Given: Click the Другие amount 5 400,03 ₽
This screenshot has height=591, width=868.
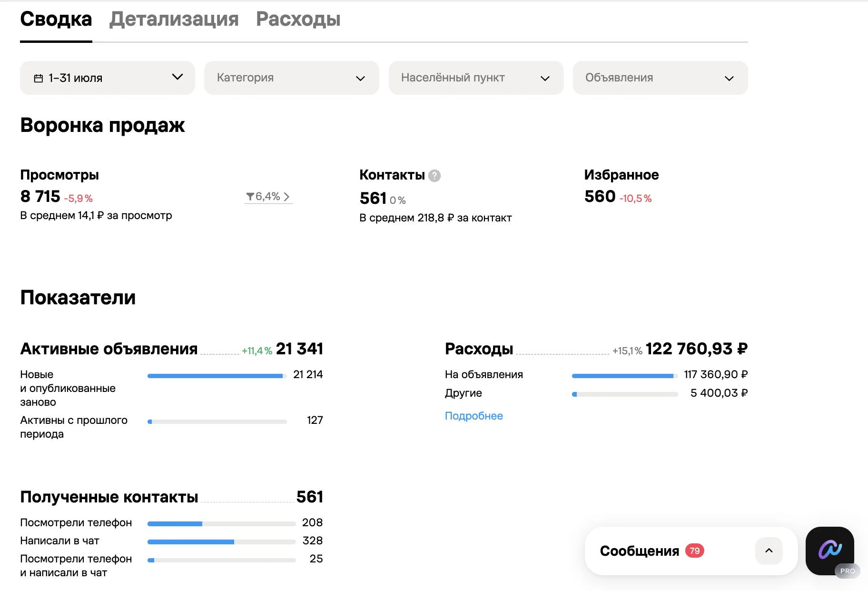Looking at the screenshot, I should pyautogui.click(x=719, y=393).
